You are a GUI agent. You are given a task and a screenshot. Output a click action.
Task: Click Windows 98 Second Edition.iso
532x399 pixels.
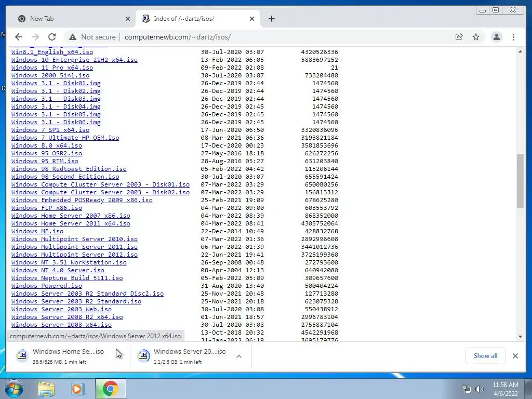coord(65,177)
